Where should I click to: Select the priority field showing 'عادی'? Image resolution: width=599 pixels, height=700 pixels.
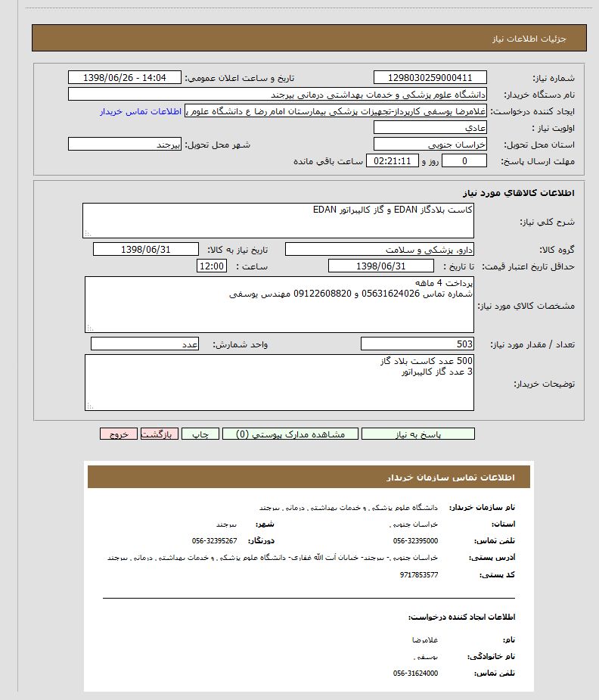430,127
